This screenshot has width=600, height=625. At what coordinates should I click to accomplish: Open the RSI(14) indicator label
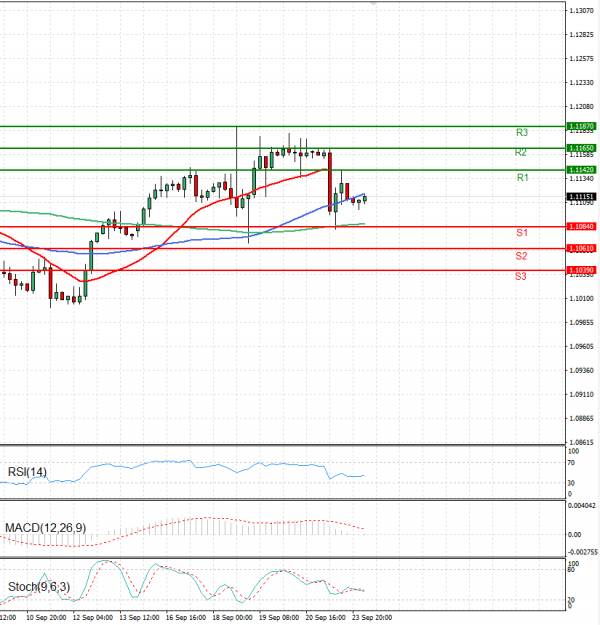[25, 472]
